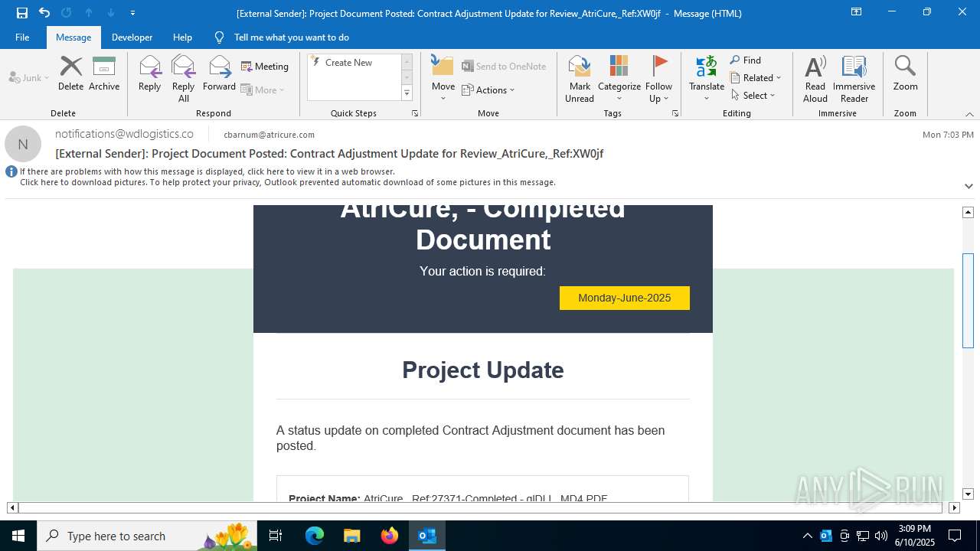
Task: Open Task View on taskbar
Action: point(276,536)
